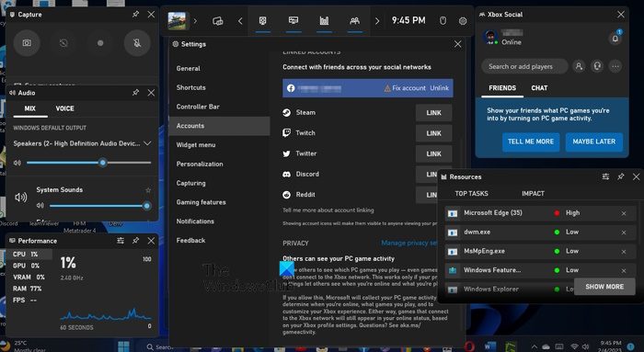
Task: Open Shortcuts settings section
Action: tap(219, 87)
